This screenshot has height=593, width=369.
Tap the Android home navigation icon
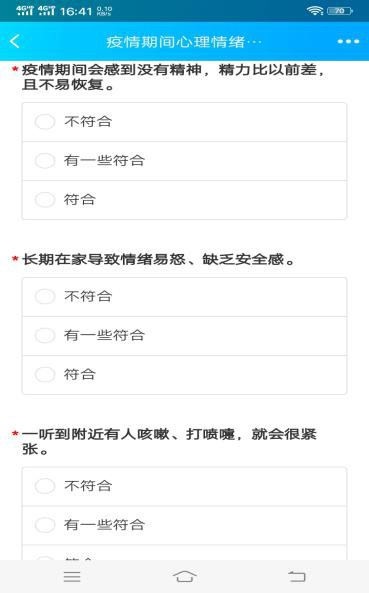click(x=184, y=576)
